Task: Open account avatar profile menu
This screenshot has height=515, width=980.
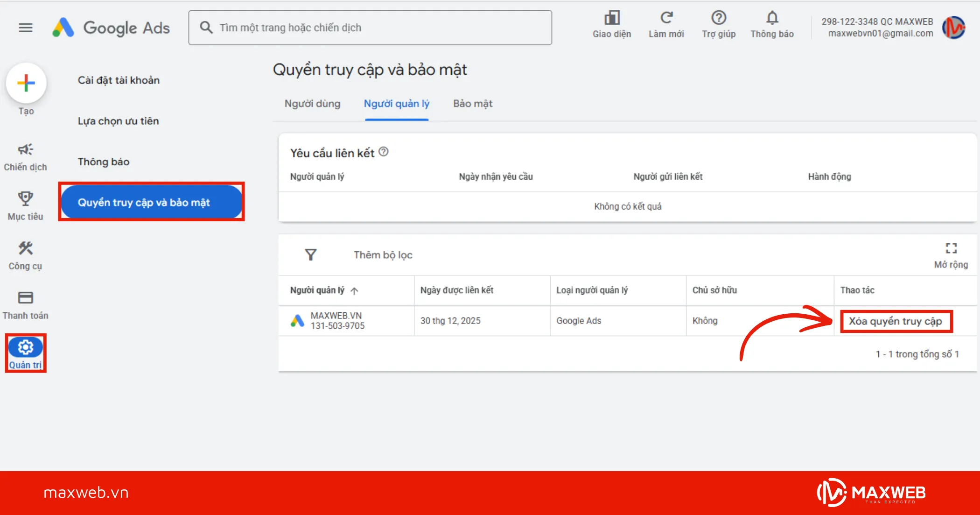Action: [954, 28]
